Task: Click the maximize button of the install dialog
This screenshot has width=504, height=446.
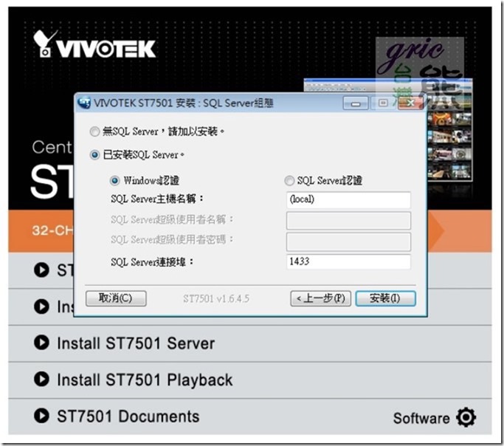Action: coord(382,103)
